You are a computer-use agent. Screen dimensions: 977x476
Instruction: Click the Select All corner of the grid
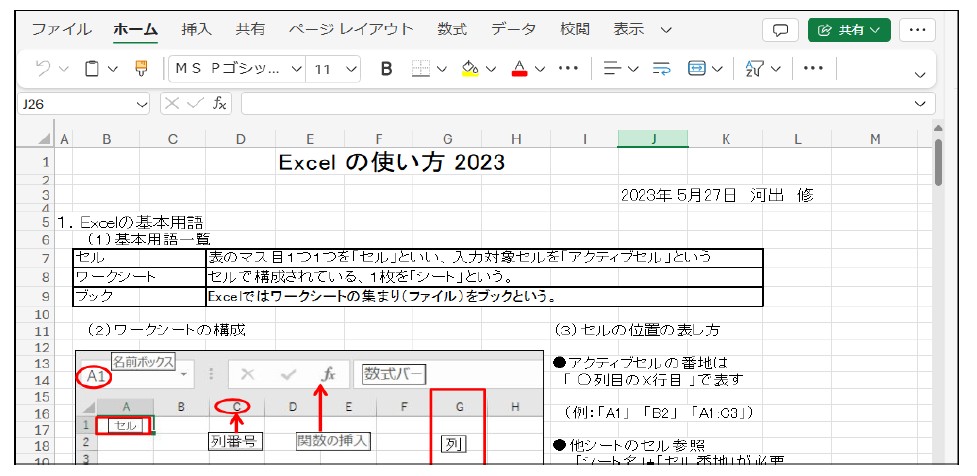46,140
